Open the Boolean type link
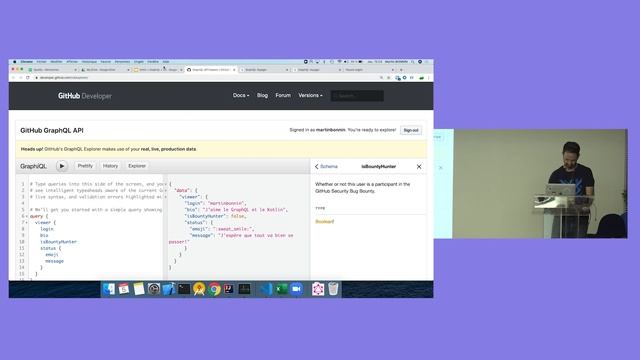 (x=324, y=222)
